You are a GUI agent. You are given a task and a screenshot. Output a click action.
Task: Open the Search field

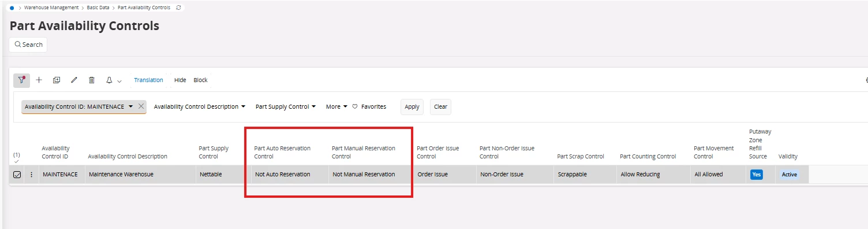(x=28, y=45)
